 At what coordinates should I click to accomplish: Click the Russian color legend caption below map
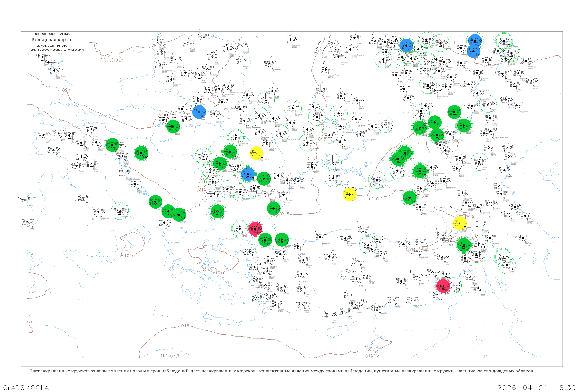coord(281,371)
